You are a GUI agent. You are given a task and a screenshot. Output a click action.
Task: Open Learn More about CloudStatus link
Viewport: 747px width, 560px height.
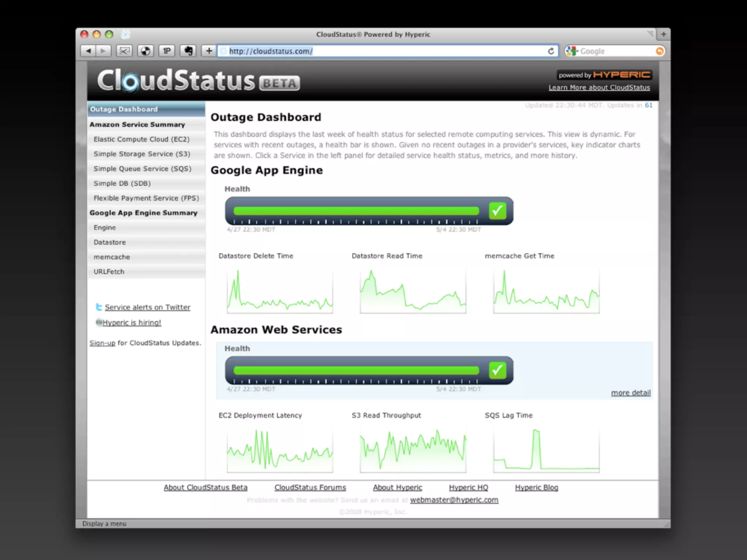point(599,87)
